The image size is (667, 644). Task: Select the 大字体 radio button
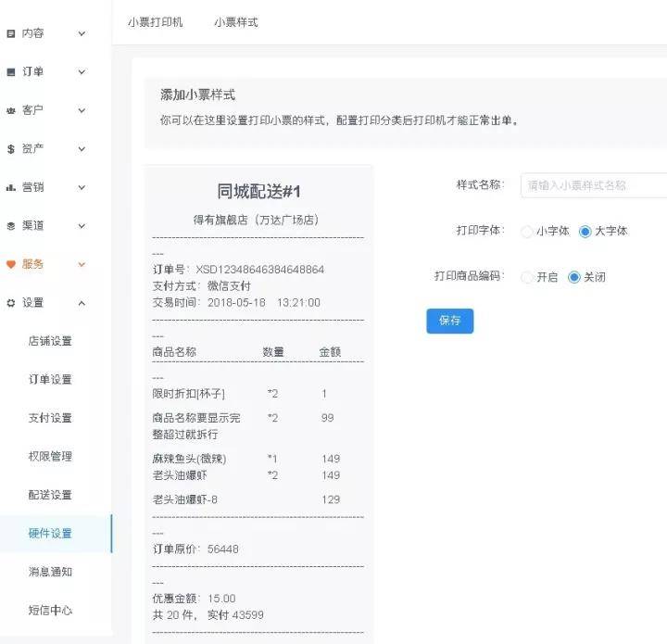(585, 232)
